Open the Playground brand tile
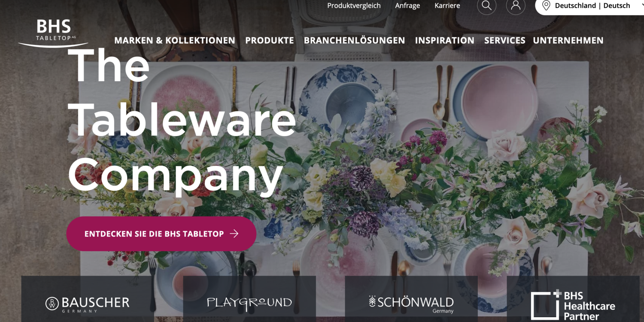Viewport: 644px width, 322px height. coord(249,299)
